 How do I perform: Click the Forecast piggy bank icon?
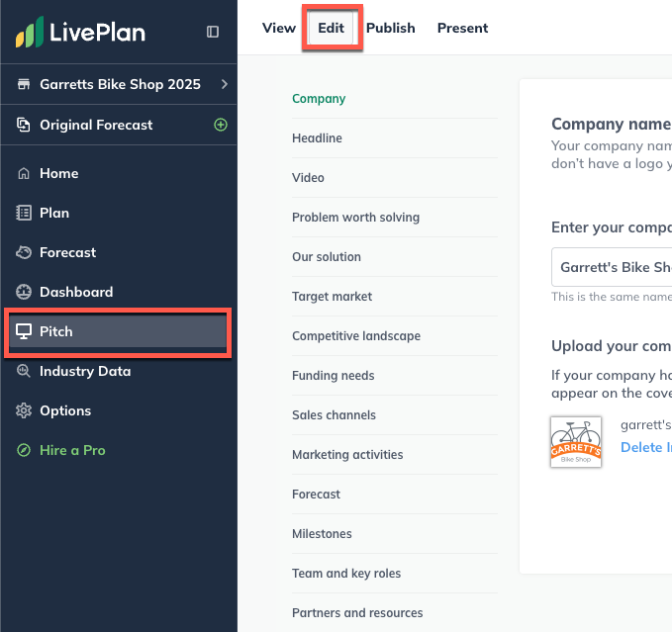point(24,252)
